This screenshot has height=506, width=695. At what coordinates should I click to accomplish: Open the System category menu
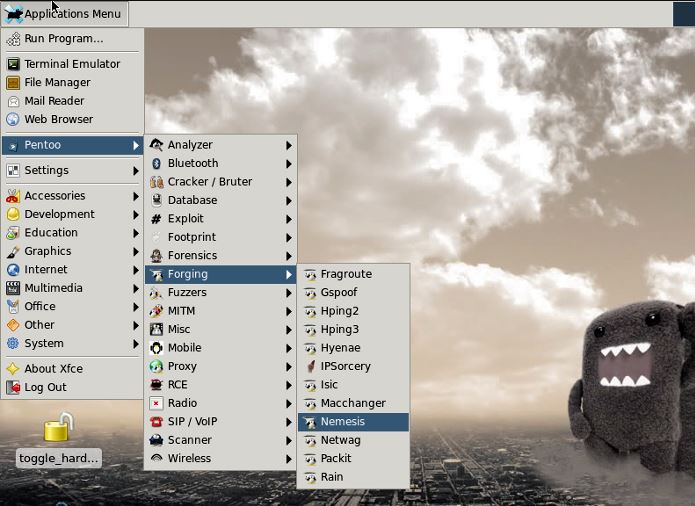click(72, 344)
